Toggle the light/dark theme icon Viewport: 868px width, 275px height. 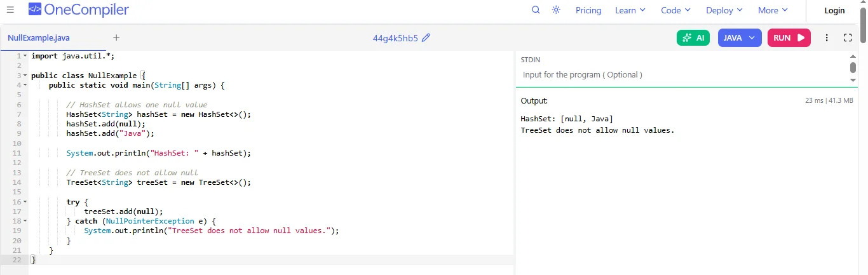pos(557,10)
